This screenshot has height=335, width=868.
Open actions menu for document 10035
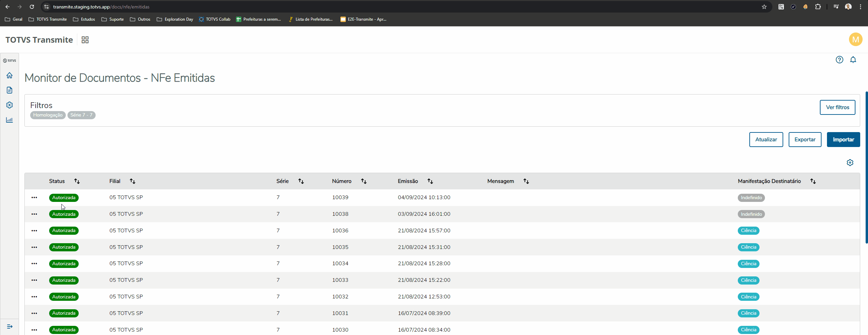coord(34,247)
